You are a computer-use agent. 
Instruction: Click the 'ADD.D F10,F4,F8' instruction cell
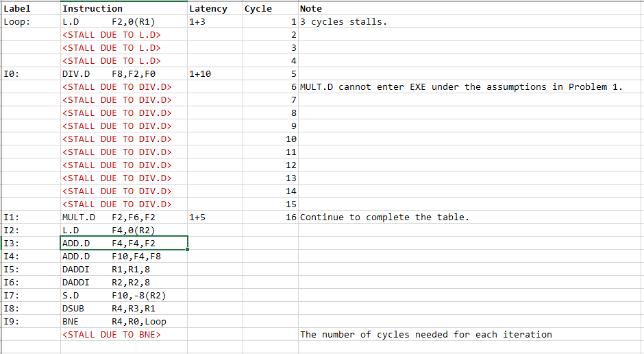pyautogui.click(x=124, y=257)
